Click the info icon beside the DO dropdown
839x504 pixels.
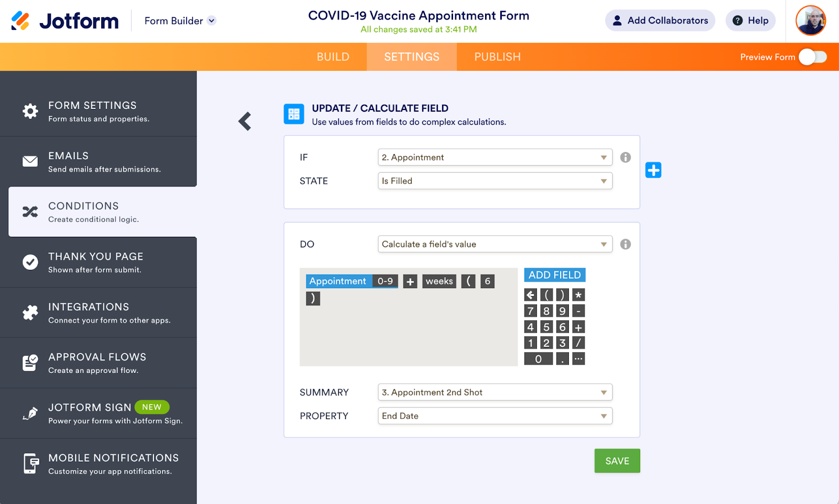[625, 245]
